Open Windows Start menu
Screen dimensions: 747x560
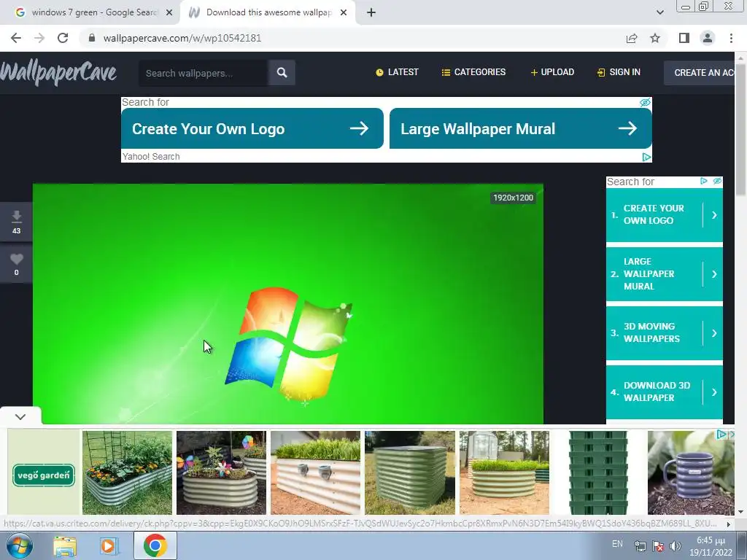(20, 545)
